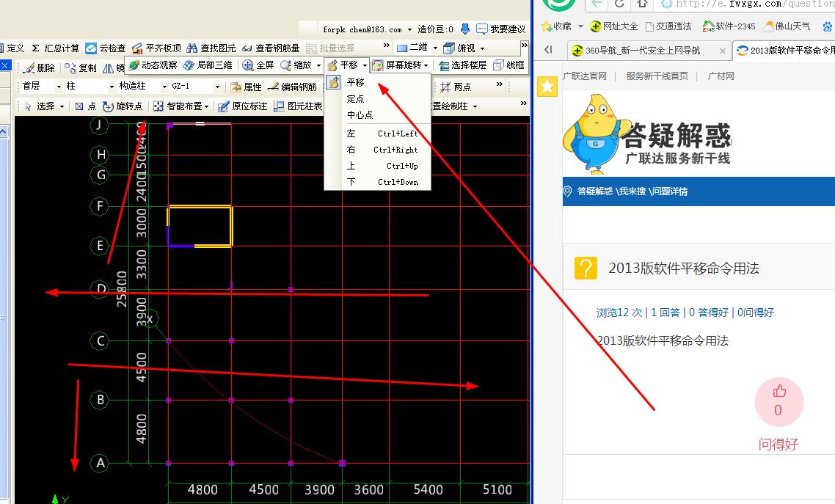The width and height of the screenshot is (835, 504).
Task: Open 局部三维 partial 3D view
Action: pos(208,65)
